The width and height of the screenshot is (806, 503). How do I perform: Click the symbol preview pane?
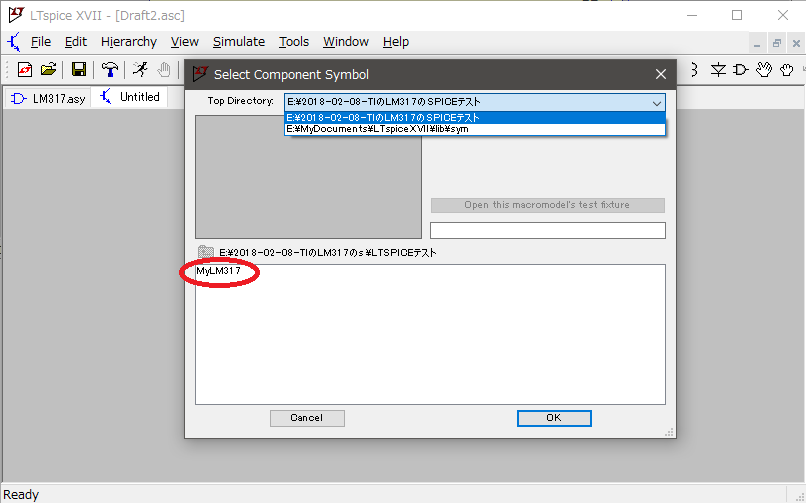308,177
